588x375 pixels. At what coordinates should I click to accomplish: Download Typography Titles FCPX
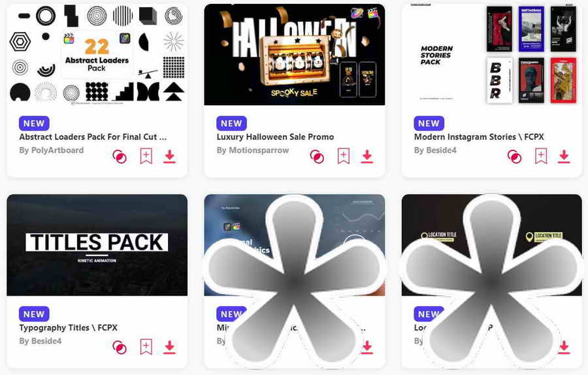click(x=169, y=348)
